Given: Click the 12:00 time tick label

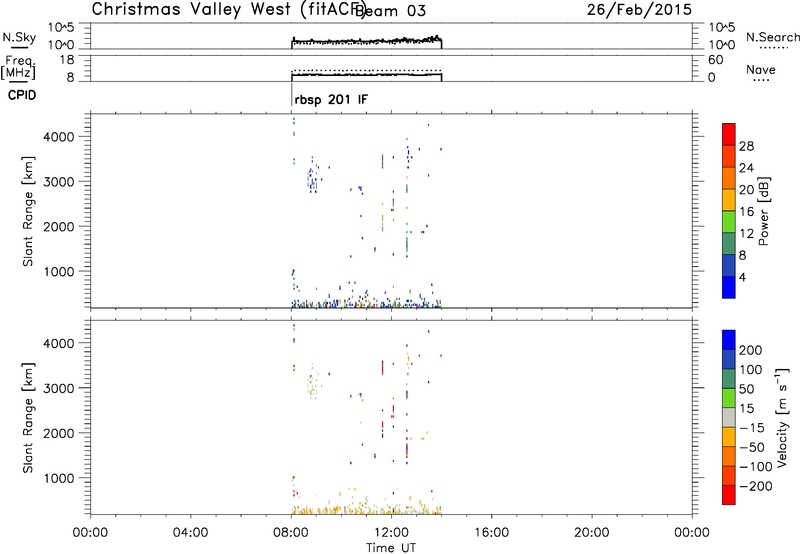Looking at the screenshot, I should 391,533.
